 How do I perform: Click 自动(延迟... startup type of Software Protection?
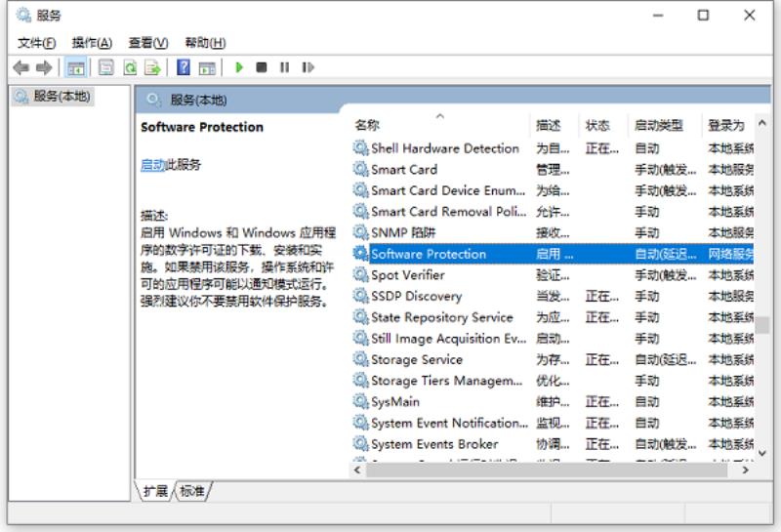[666, 254]
